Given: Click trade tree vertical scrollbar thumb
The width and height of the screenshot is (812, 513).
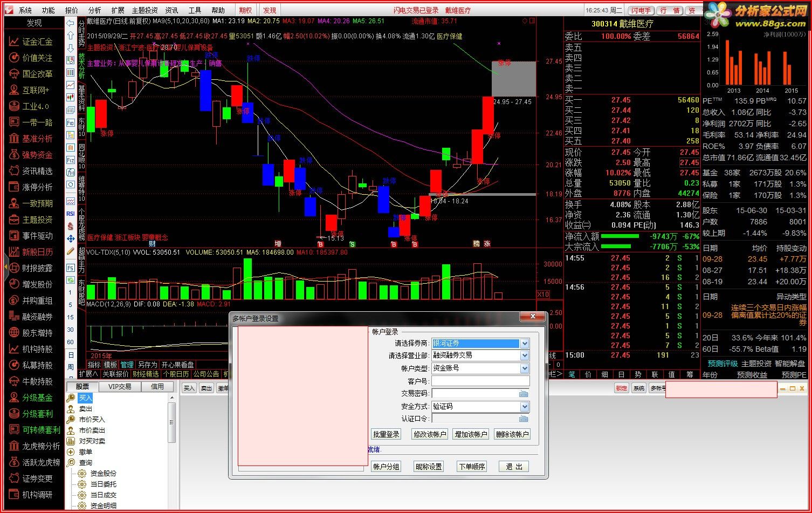Looking at the screenshot, I should point(172,422).
